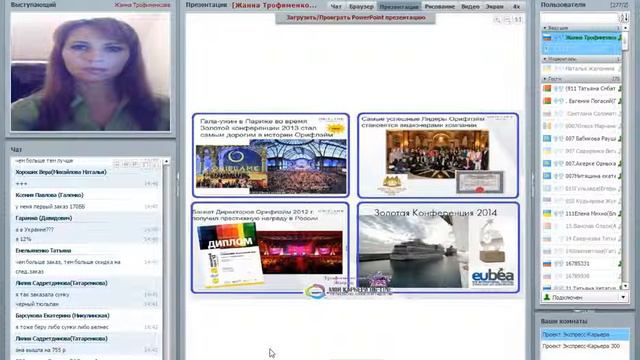Click status icon at right of 16785331 row
640x360 pixels.
[620, 264]
